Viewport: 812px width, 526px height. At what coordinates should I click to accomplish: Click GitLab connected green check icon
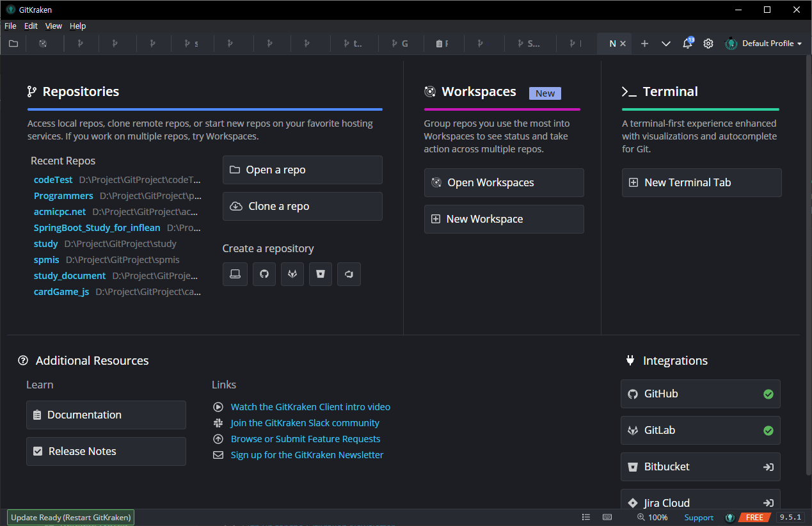tap(768, 431)
